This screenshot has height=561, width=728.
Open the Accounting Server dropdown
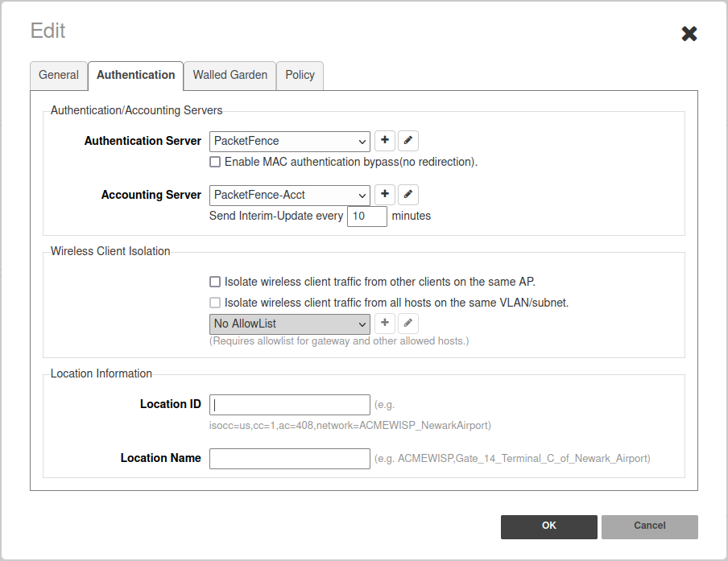pyautogui.click(x=290, y=195)
